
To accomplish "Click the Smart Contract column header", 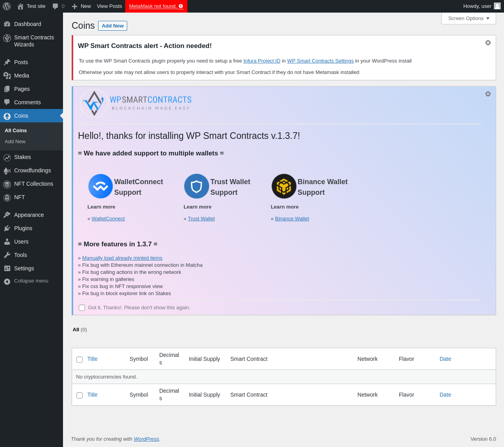I will [249, 359].
